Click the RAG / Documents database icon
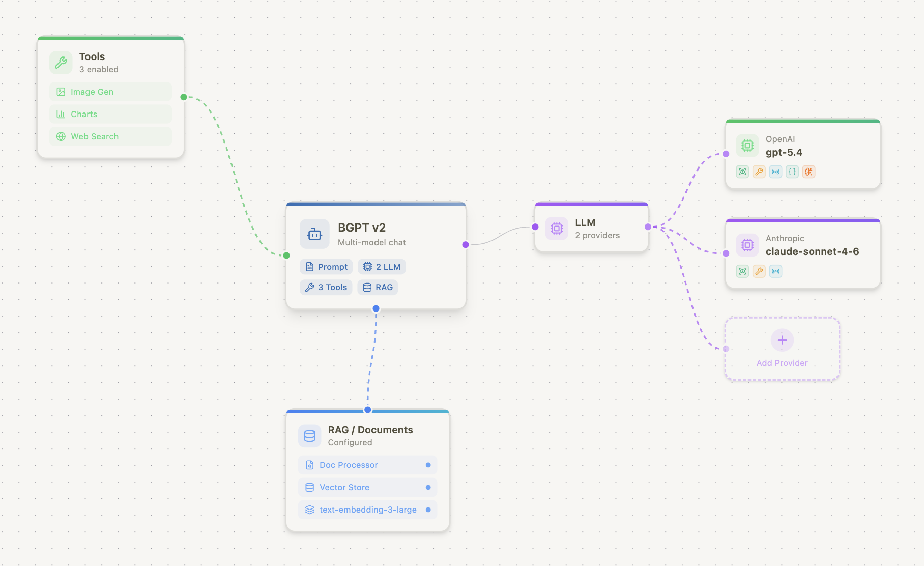The width and height of the screenshot is (924, 566). pyautogui.click(x=310, y=436)
